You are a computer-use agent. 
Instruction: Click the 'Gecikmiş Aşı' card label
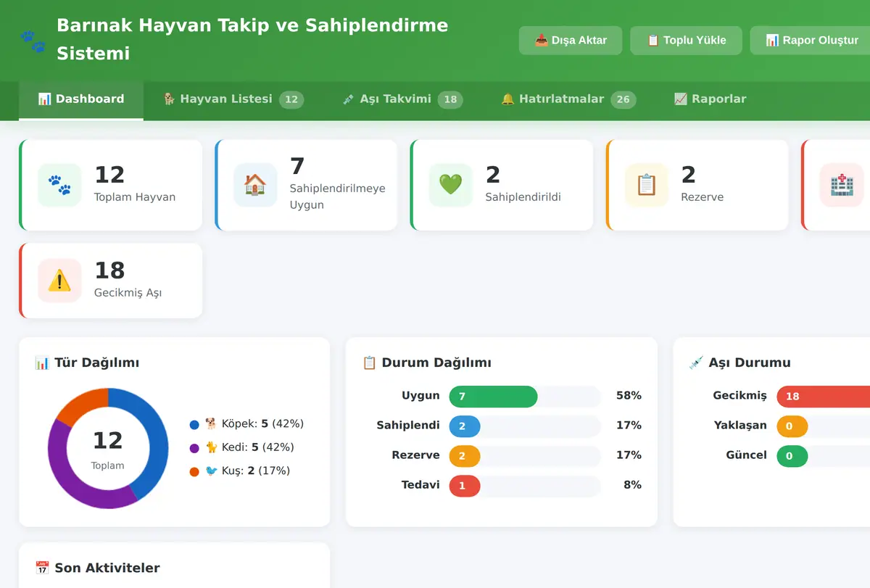click(x=128, y=293)
